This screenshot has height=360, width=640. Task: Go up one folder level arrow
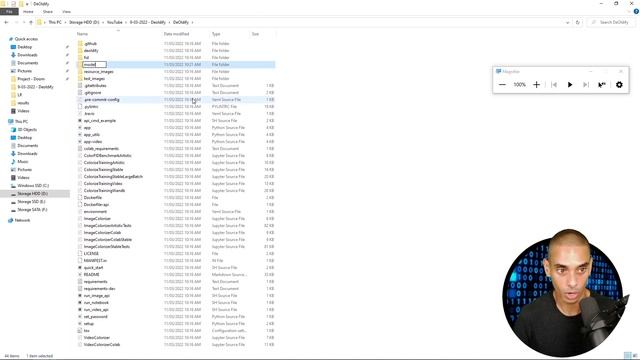pos(31,22)
